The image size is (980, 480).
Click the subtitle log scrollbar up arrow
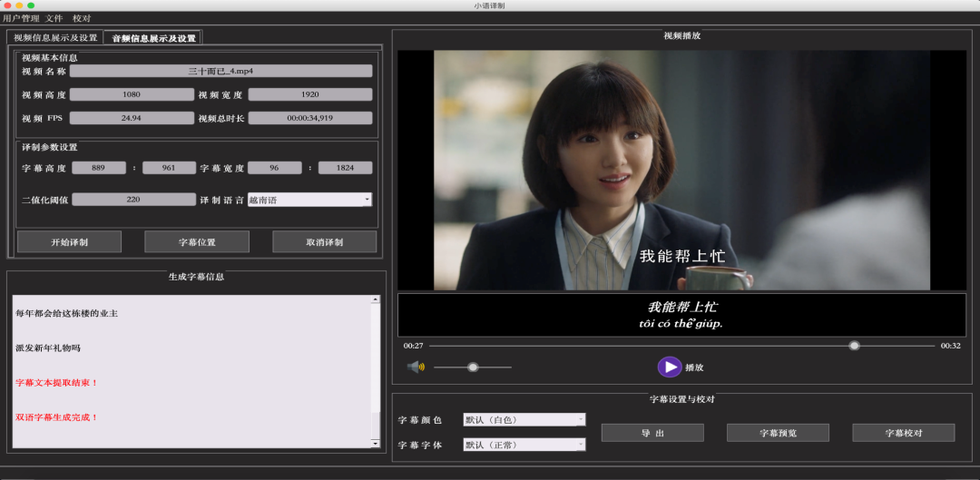pyautogui.click(x=375, y=299)
